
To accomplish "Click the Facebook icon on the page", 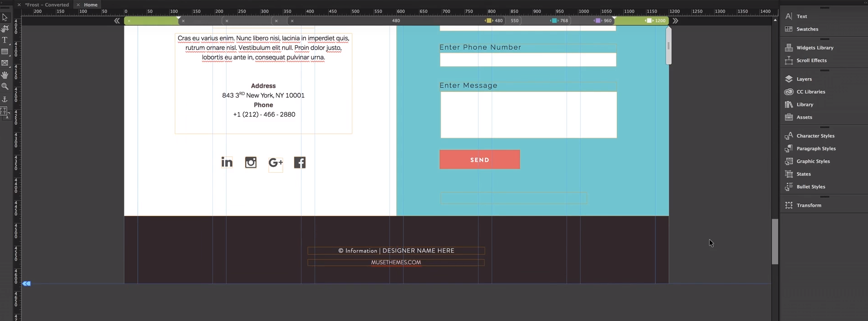I will pyautogui.click(x=300, y=162).
